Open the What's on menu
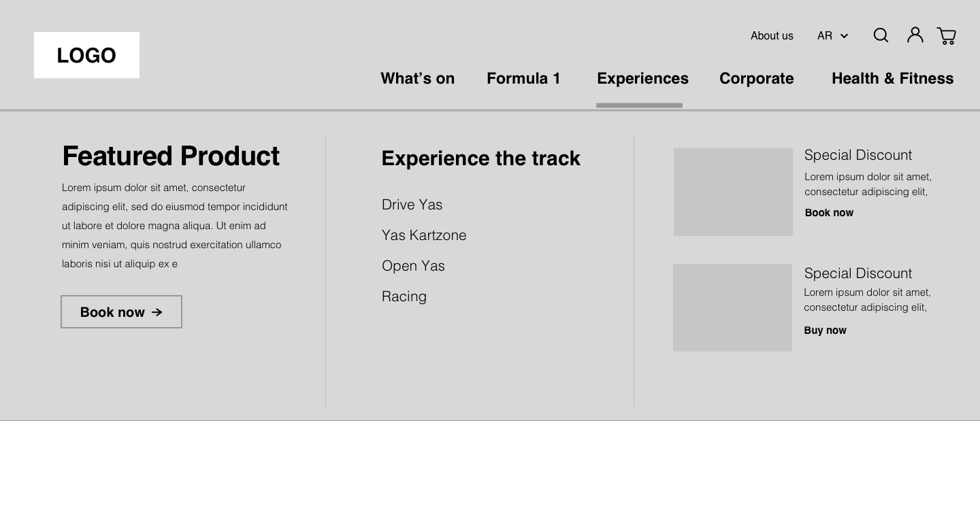 click(x=417, y=79)
